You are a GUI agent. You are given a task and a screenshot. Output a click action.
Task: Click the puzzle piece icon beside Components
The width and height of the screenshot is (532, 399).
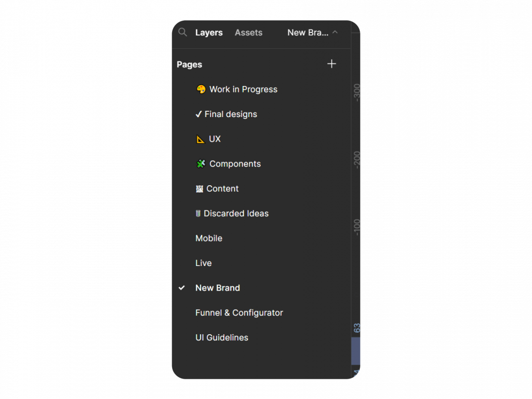tap(201, 164)
